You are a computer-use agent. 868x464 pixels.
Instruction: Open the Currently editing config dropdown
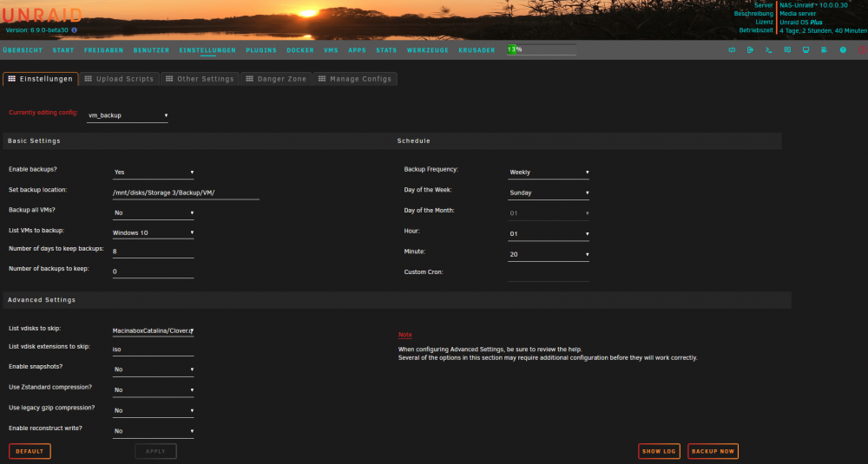[x=128, y=115]
